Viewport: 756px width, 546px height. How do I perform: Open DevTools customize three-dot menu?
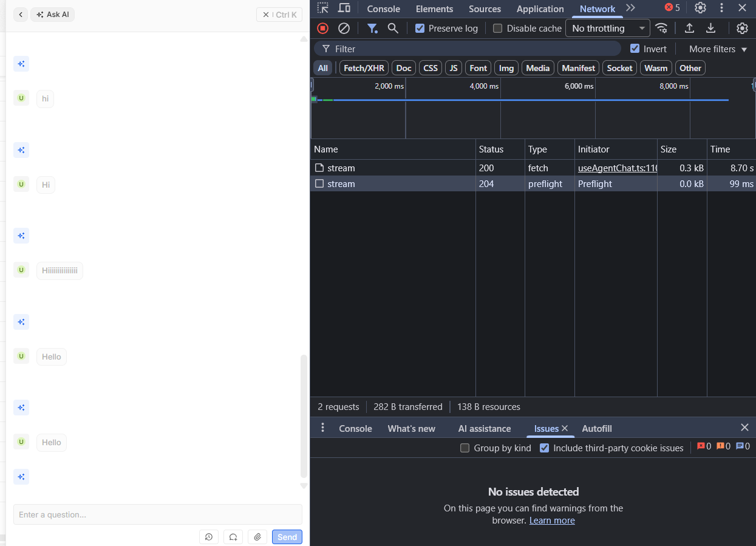click(721, 8)
